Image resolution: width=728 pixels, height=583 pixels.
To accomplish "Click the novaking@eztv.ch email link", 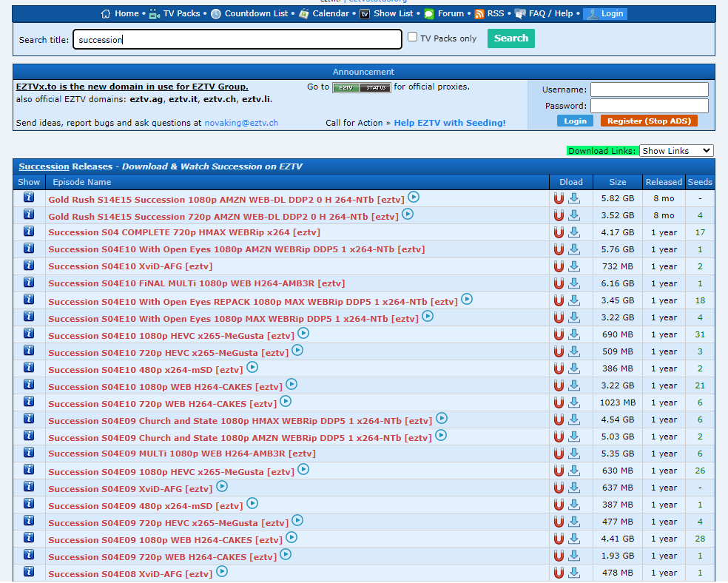I will click(x=241, y=123).
